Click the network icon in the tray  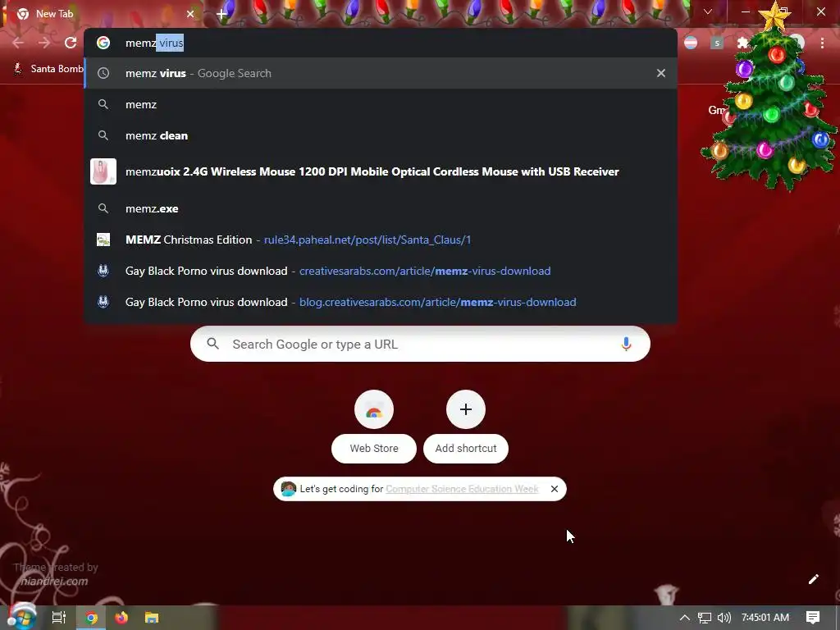click(705, 618)
